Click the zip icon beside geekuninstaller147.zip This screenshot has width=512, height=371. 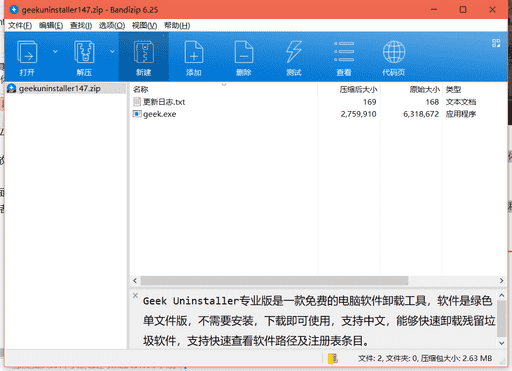pos(11,88)
